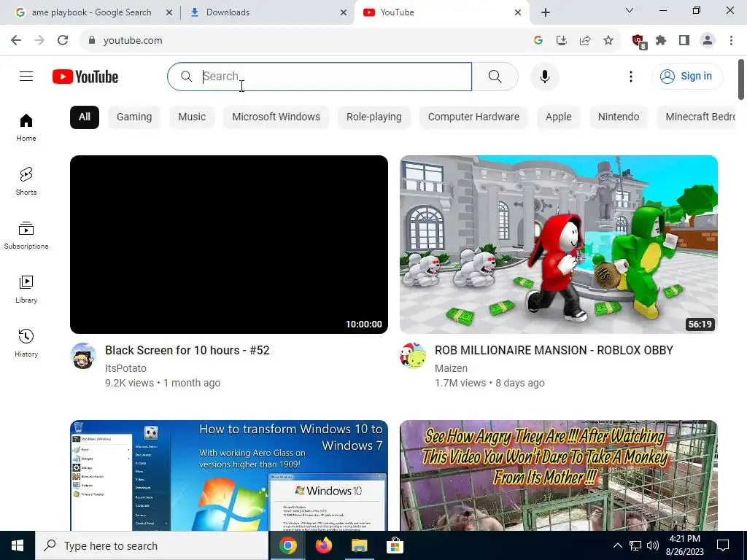Open the uBlock Origin extension
747x560 pixels.
coord(638,41)
